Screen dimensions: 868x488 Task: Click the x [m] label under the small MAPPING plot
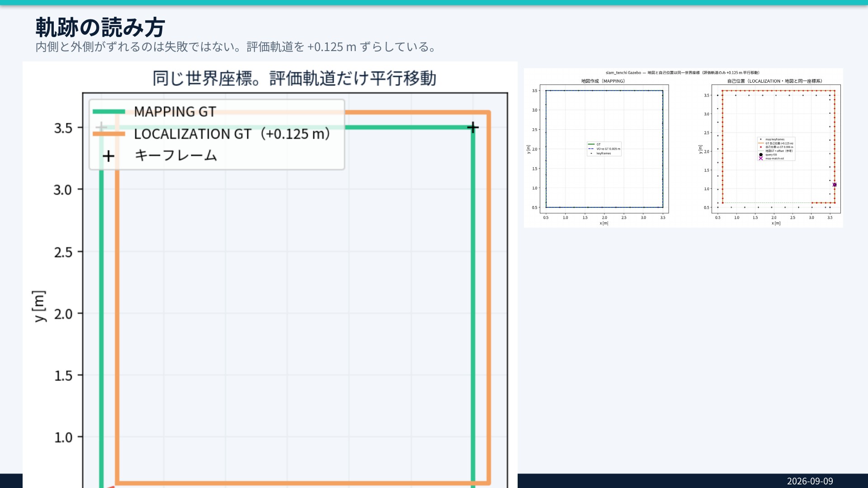coord(604,223)
